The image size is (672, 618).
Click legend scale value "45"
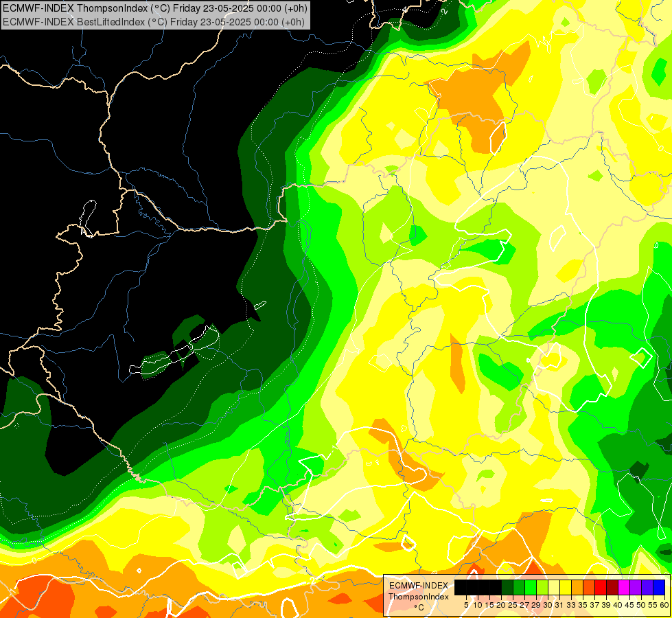629,605
